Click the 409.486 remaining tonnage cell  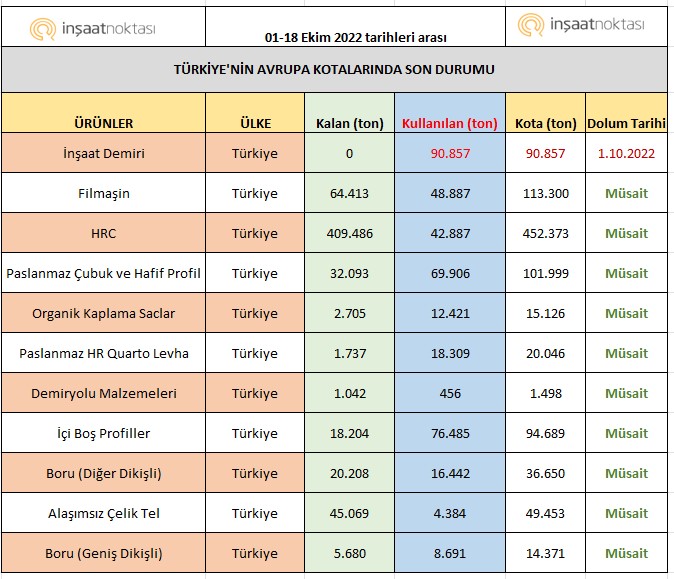click(x=348, y=233)
